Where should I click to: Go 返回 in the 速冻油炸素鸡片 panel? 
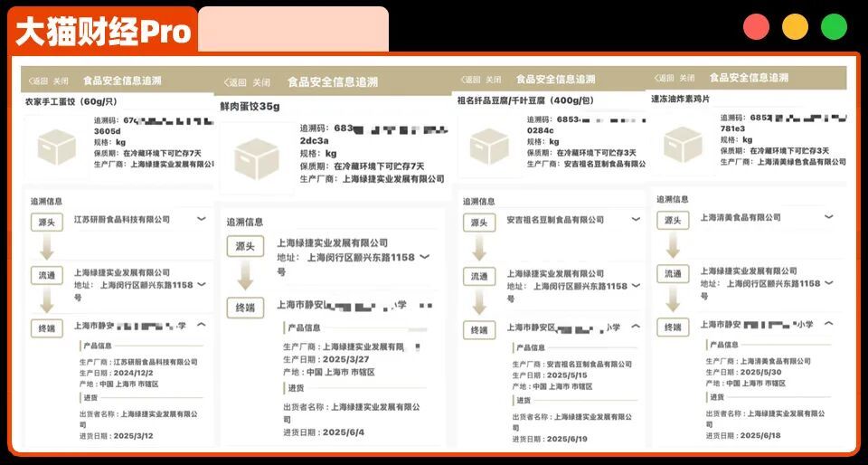[665, 78]
